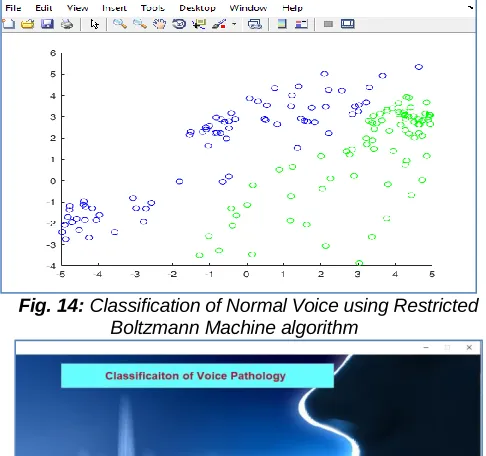Screen dimensions: 486x456
Task: Open the Help menu
Action: 292,8
